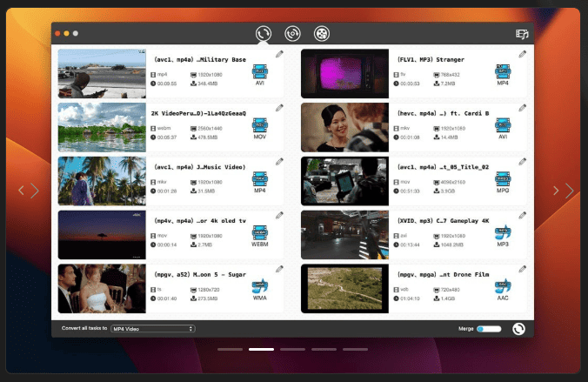This screenshot has height=382, width=588.
Task: Click the '2560x1440' resolution value
Action: click(x=210, y=128)
